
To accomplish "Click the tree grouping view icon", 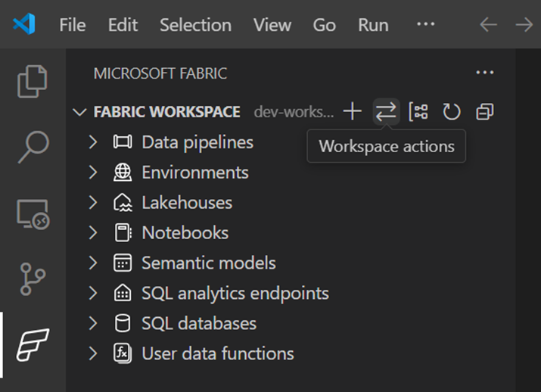I will (x=418, y=111).
